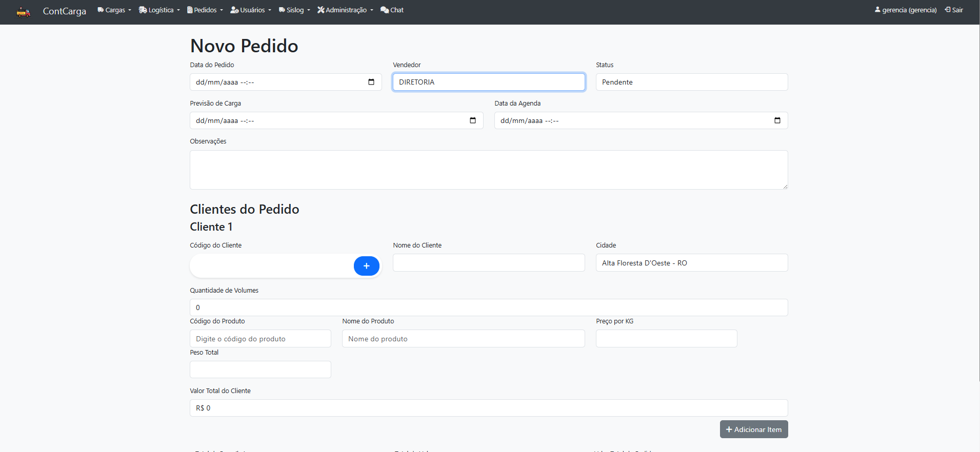
Task: Open the Usuários menu
Action: [x=251, y=10]
